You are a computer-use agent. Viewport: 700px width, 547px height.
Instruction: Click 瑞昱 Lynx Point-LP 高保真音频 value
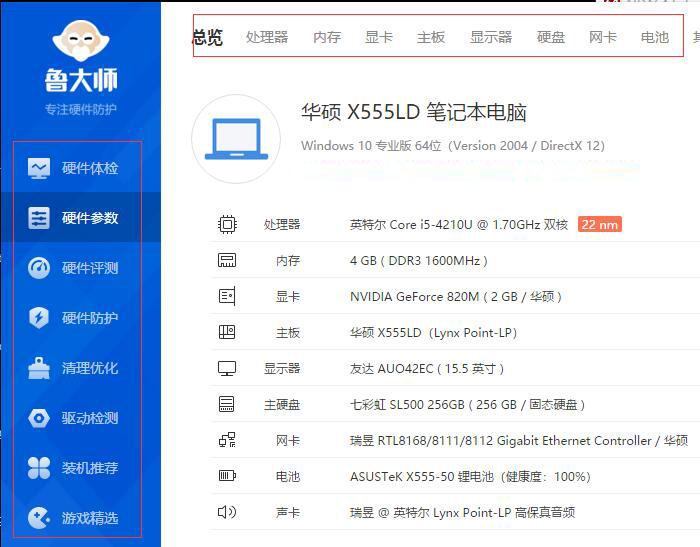[462, 513]
